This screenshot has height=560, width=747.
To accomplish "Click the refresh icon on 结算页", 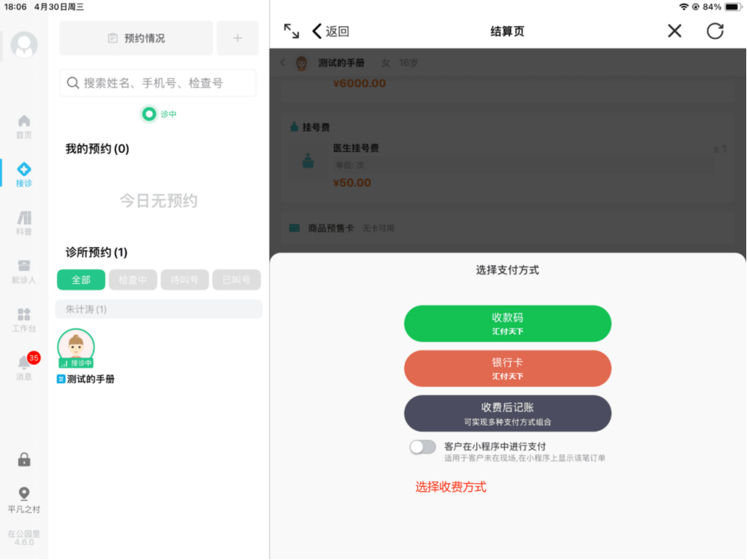I will pos(715,31).
